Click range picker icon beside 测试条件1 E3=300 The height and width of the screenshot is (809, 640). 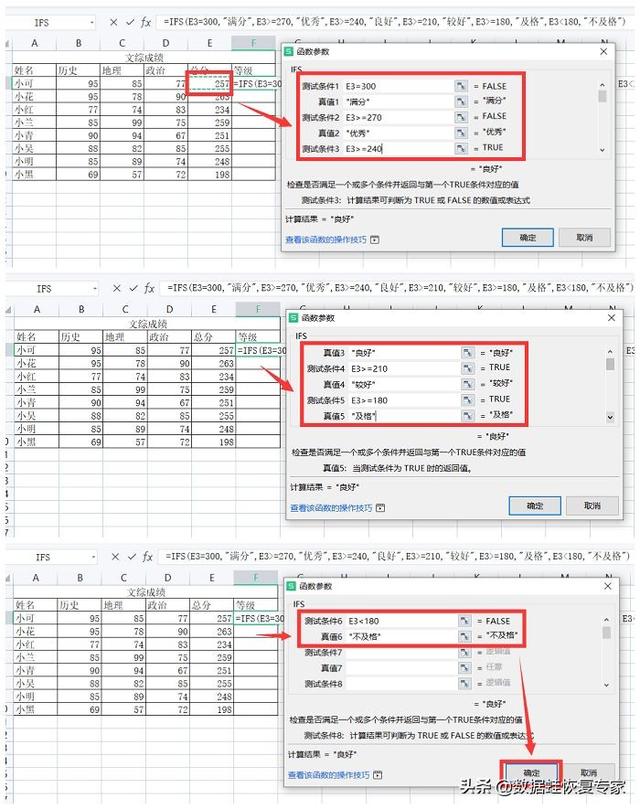460,86
